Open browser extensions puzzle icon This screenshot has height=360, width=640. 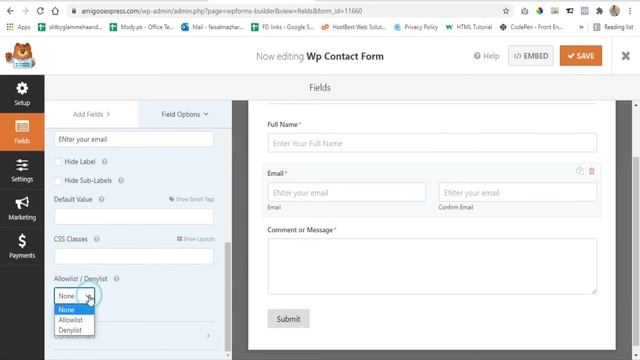pos(599,11)
